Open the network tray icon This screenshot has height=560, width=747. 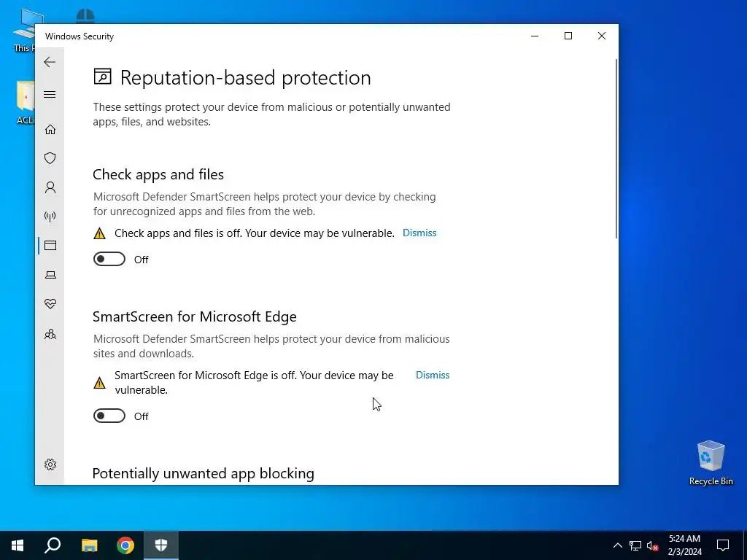[x=635, y=545]
